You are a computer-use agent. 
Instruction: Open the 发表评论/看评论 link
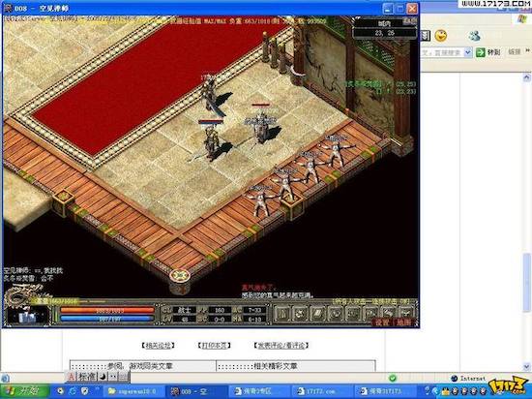[281, 346]
